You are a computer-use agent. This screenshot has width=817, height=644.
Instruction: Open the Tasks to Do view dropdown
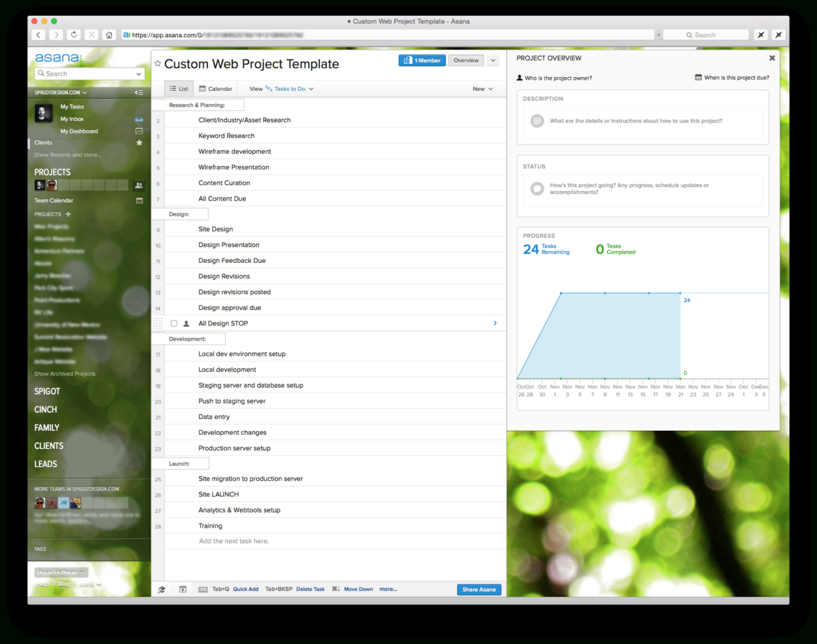click(291, 88)
